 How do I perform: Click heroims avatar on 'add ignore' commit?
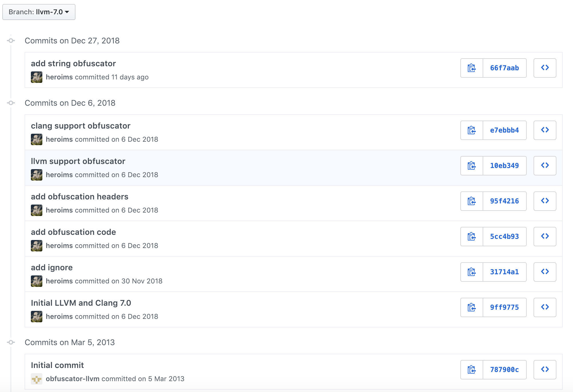tap(37, 281)
